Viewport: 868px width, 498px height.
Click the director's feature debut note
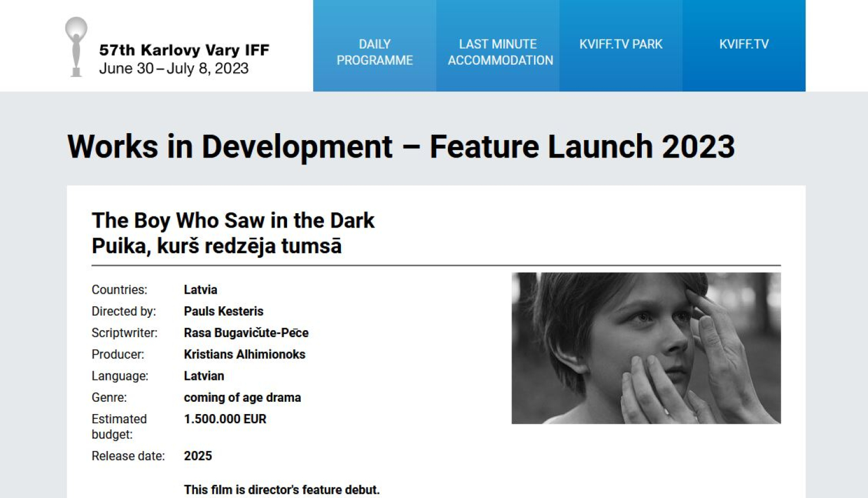click(281, 490)
